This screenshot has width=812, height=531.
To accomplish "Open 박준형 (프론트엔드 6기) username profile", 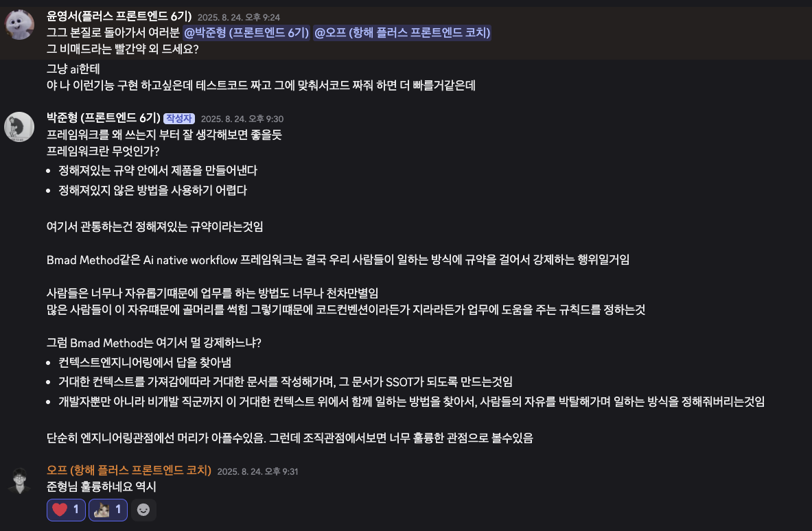I will (x=103, y=118).
